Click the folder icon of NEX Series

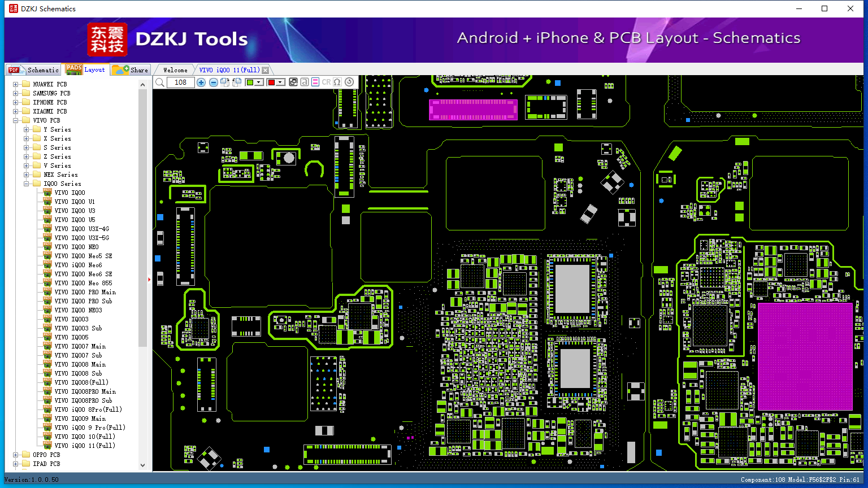(x=37, y=175)
